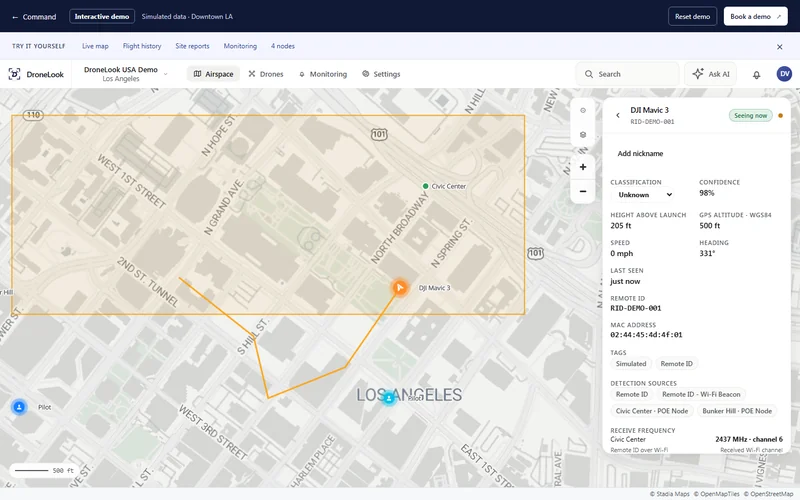This screenshot has height=500, width=800.
Task: Click the RID-DEMO-001 remote ID value
Action: click(635, 308)
